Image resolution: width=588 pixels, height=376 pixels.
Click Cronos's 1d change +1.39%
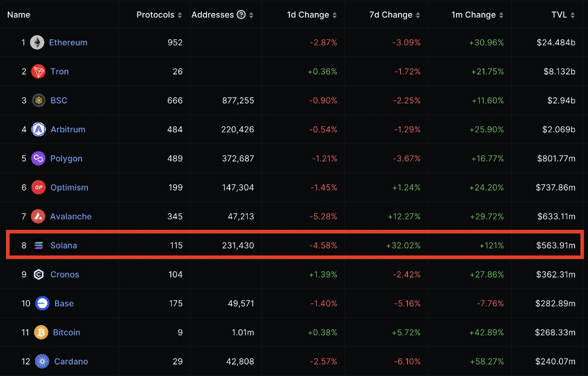tap(323, 274)
